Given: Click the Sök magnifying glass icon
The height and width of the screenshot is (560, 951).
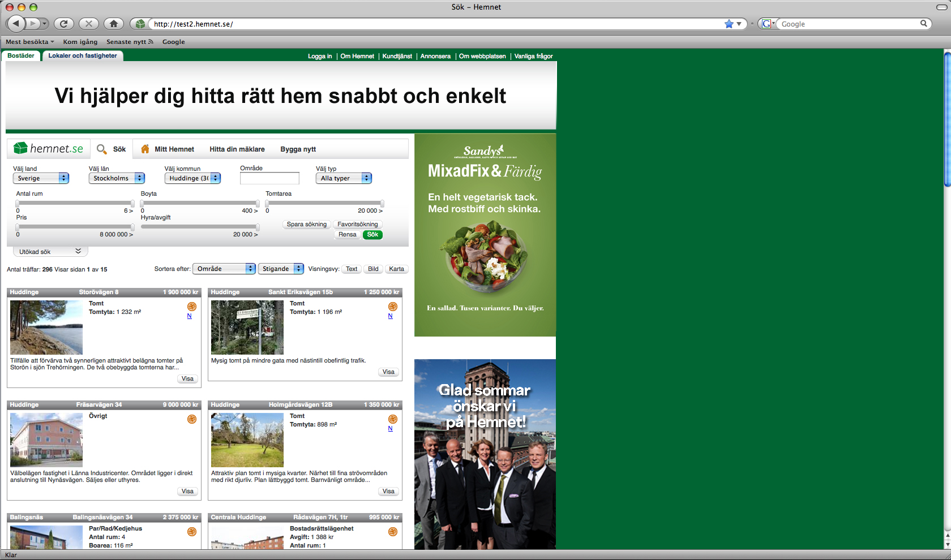Looking at the screenshot, I should (102, 149).
